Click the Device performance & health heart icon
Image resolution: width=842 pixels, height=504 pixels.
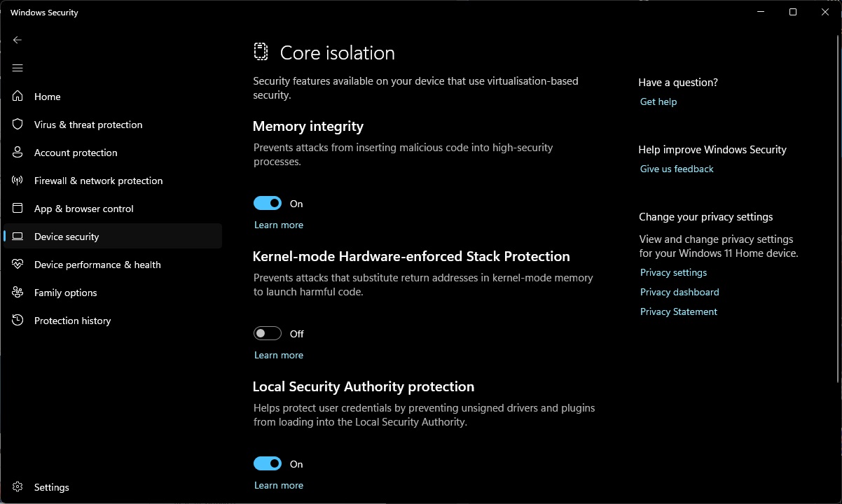pyautogui.click(x=18, y=265)
